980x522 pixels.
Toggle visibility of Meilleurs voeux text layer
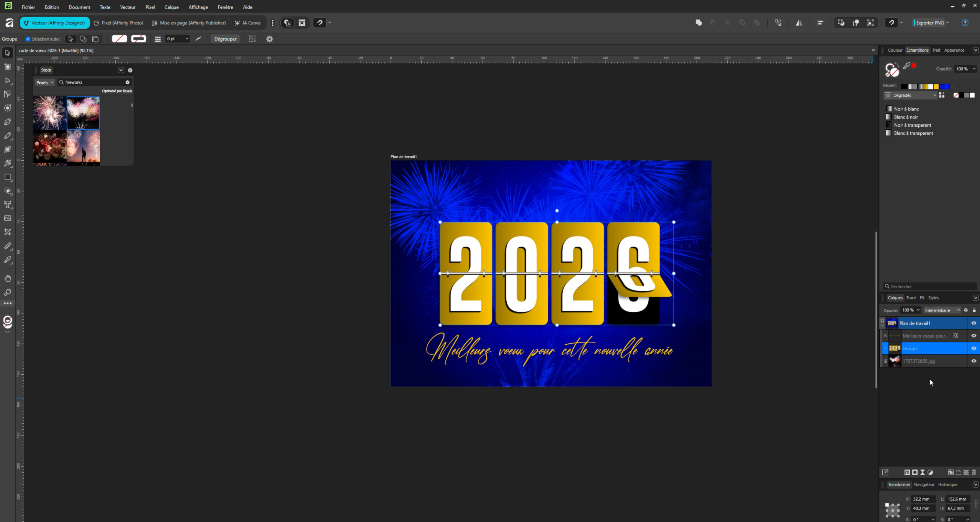(x=973, y=336)
